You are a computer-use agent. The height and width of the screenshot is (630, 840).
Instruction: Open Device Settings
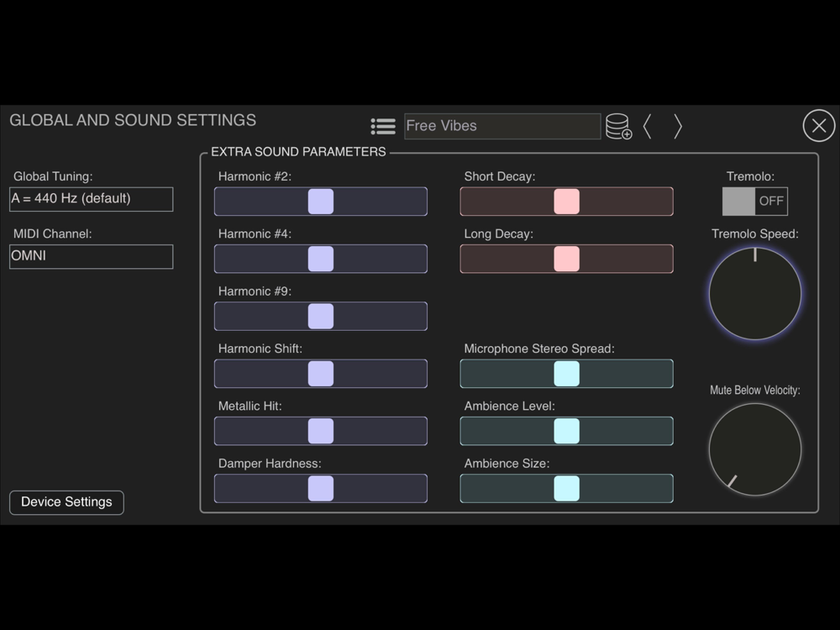(x=66, y=502)
